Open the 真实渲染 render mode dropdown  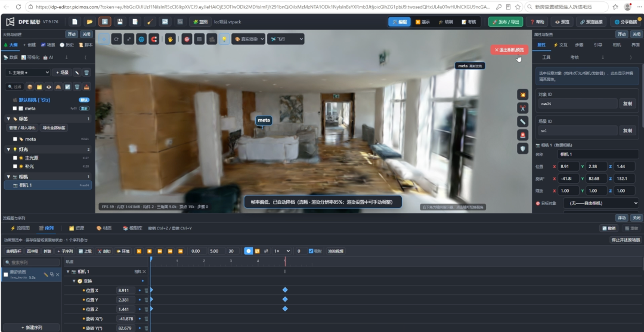click(x=249, y=39)
